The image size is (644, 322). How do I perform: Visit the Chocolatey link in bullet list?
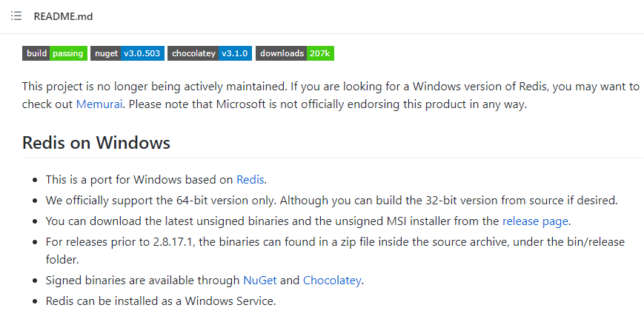(x=332, y=281)
